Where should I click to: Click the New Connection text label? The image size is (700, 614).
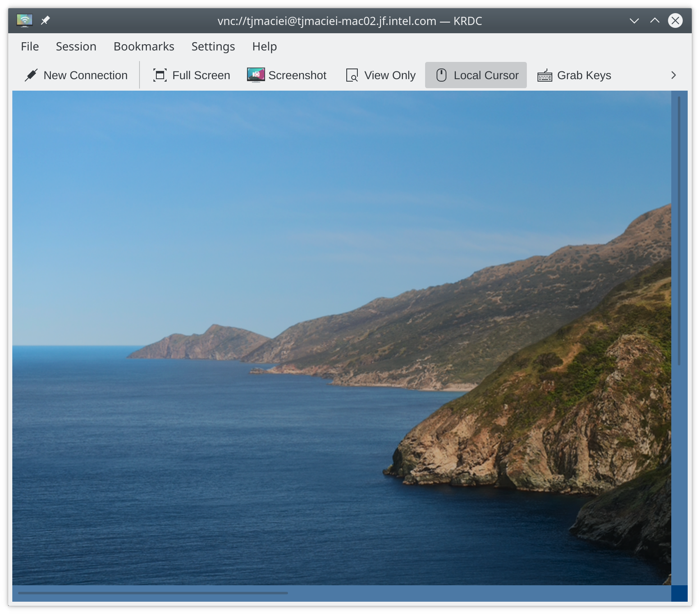[x=85, y=75]
